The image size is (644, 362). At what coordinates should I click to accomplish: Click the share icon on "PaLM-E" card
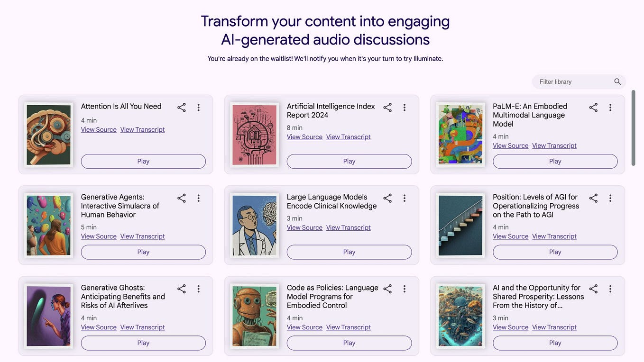(593, 107)
